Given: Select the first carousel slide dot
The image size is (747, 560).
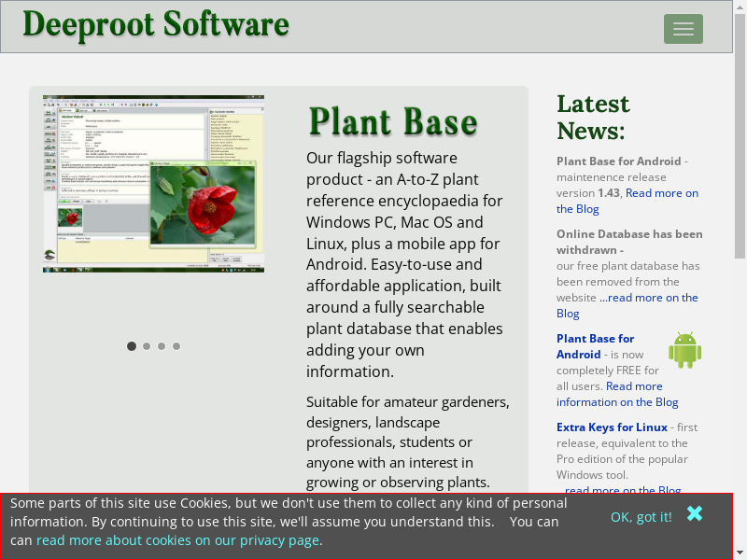Looking at the screenshot, I should click(x=132, y=346).
